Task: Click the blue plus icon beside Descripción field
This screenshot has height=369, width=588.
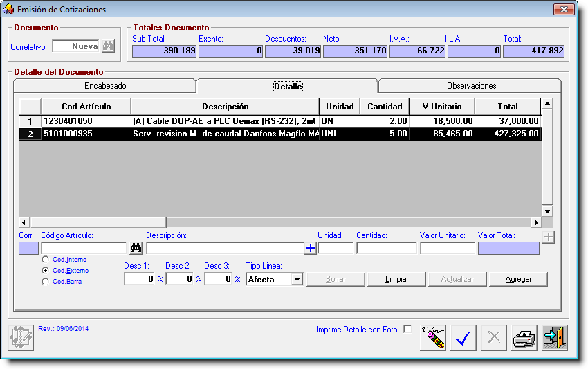Action: [x=310, y=248]
